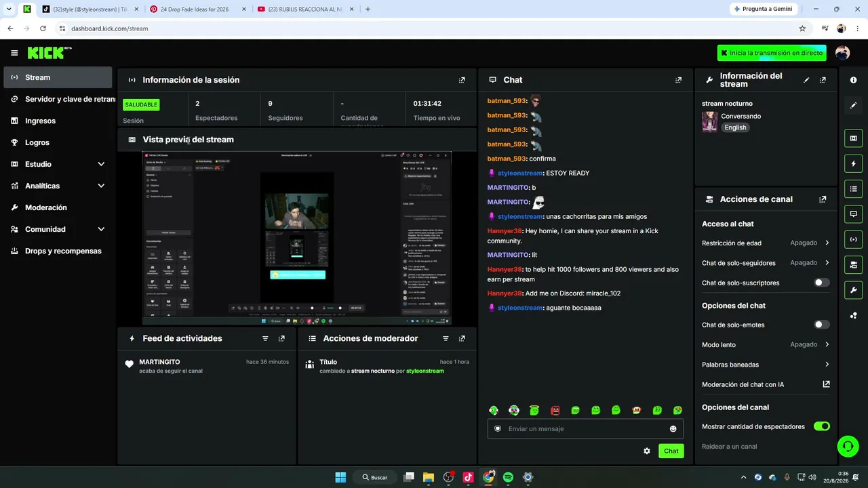Send message with the green Chat button
The height and width of the screenshot is (488, 868).
click(671, 451)
